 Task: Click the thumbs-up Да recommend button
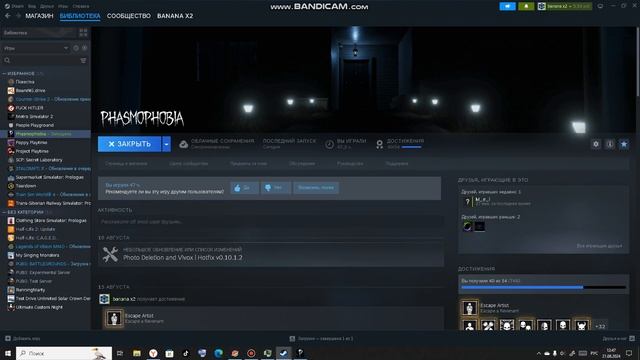[244, 188]
